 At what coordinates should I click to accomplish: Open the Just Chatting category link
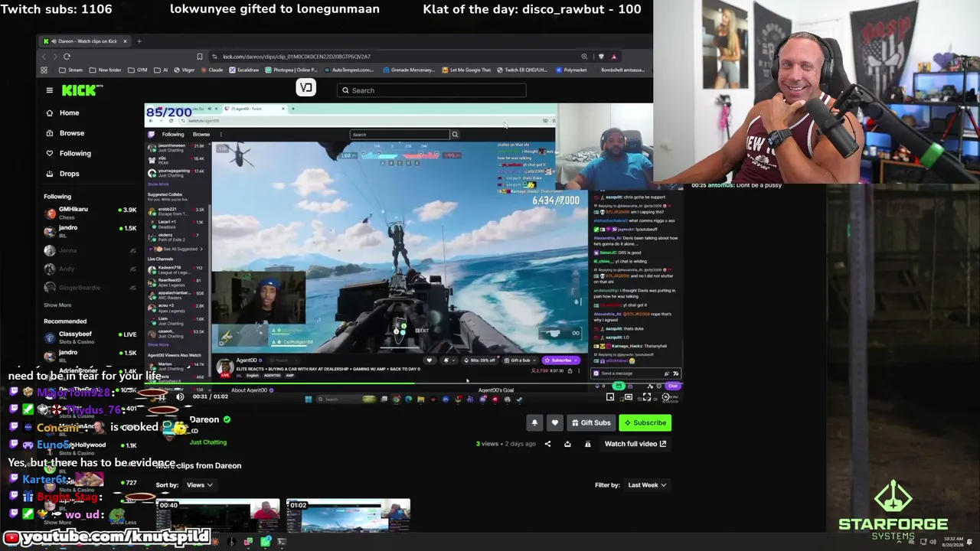coord(208,442)
